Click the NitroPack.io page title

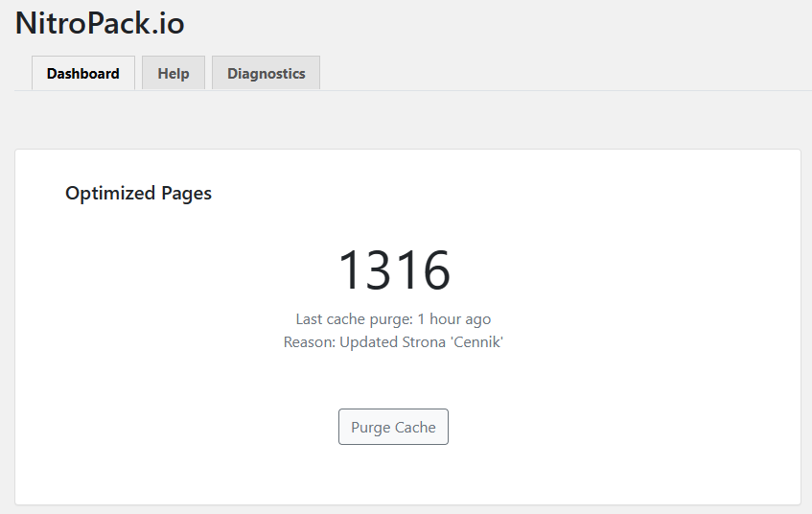pos(100,23)
